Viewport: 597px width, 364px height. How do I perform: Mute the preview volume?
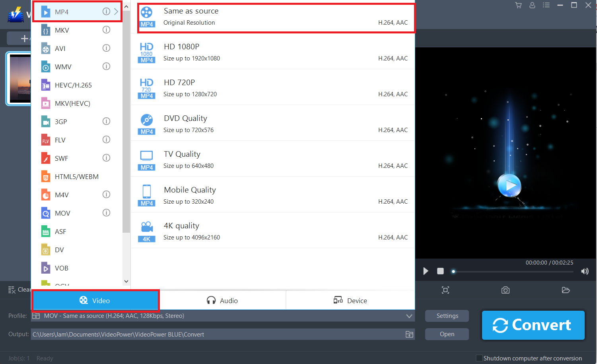pyautogui.click(x=585, y=271)
